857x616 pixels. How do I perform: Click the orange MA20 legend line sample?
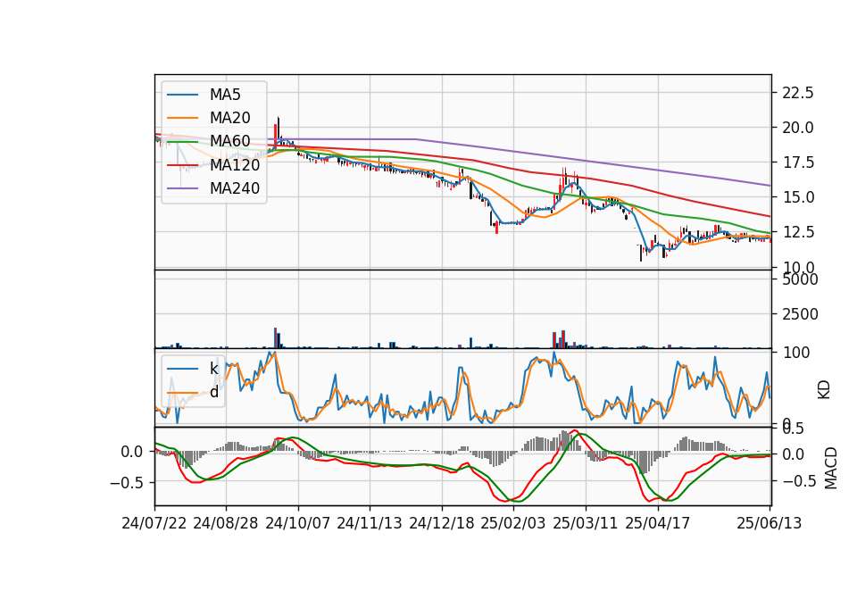(x=182, y=118)
